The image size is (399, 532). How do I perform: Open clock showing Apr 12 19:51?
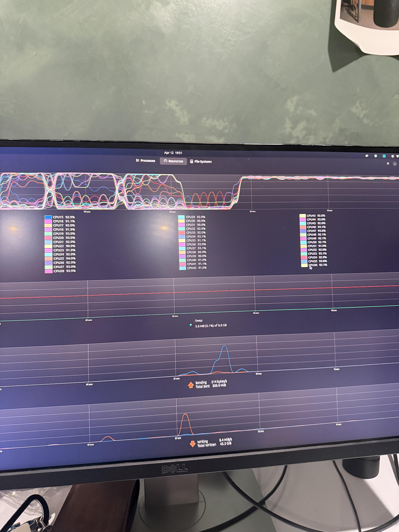pyautogui.click(x=173, y=153)
